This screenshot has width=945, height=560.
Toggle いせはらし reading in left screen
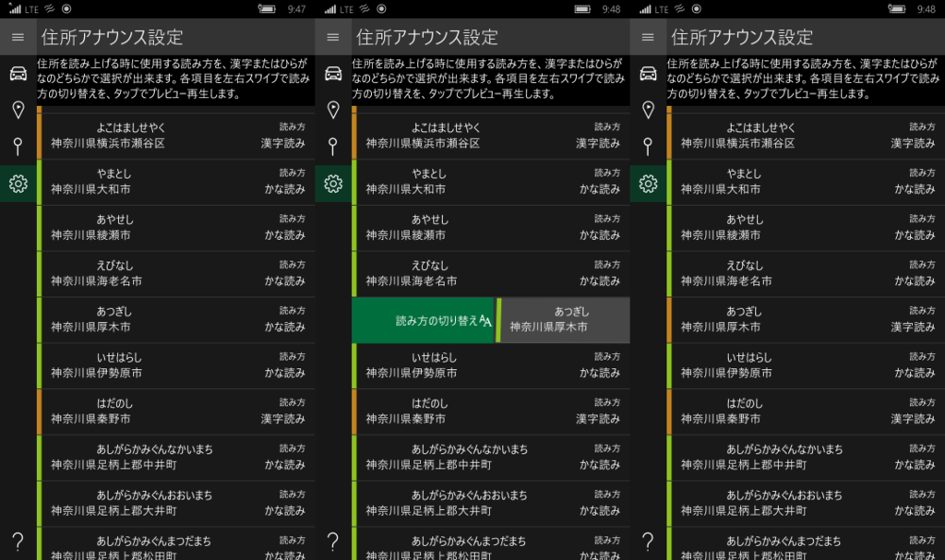(x=176, y=365)
